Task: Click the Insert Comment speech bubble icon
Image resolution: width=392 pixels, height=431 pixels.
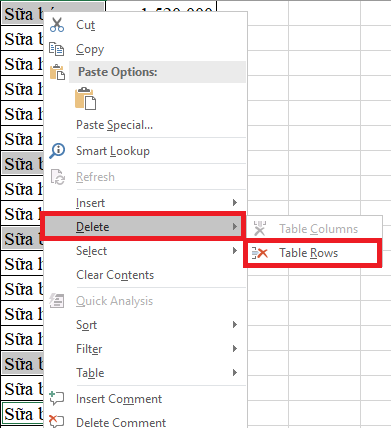Action: pos(56,398)
